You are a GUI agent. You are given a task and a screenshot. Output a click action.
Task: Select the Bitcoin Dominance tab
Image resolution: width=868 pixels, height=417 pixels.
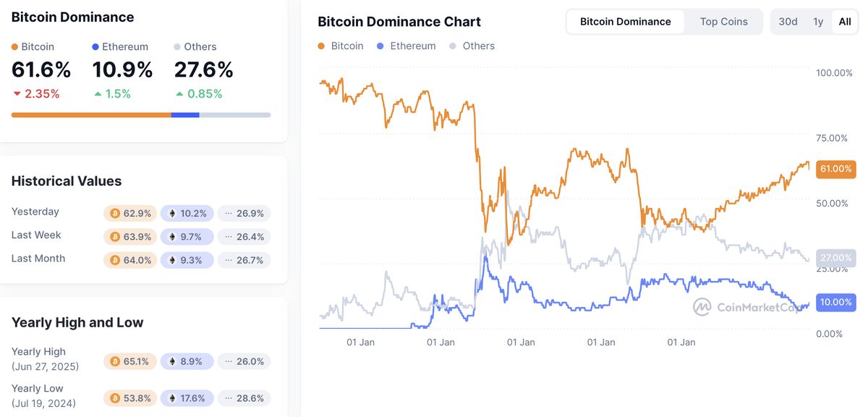pos(624,22)
